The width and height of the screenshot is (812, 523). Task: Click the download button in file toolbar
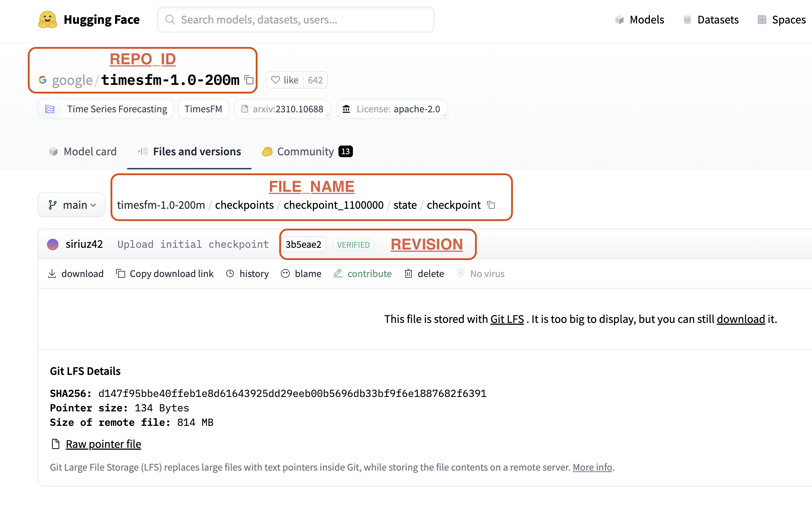point(75,273)
